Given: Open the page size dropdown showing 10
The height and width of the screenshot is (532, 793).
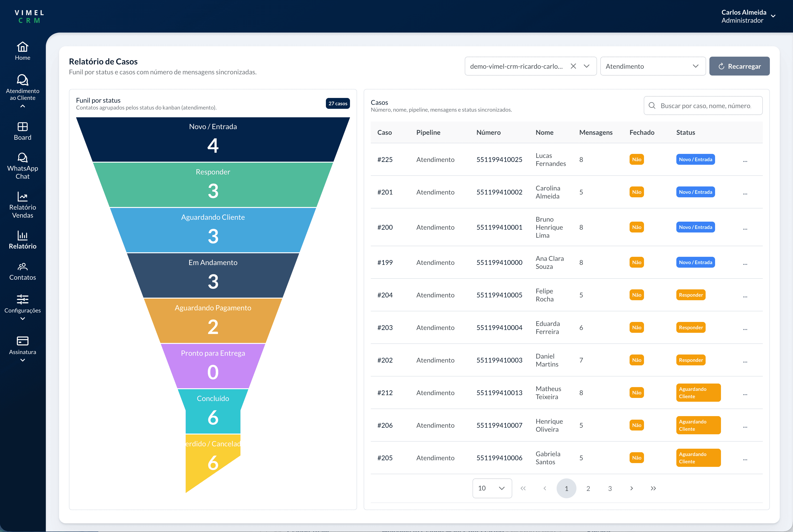Looking at the screenshot, I should [492, 488].
